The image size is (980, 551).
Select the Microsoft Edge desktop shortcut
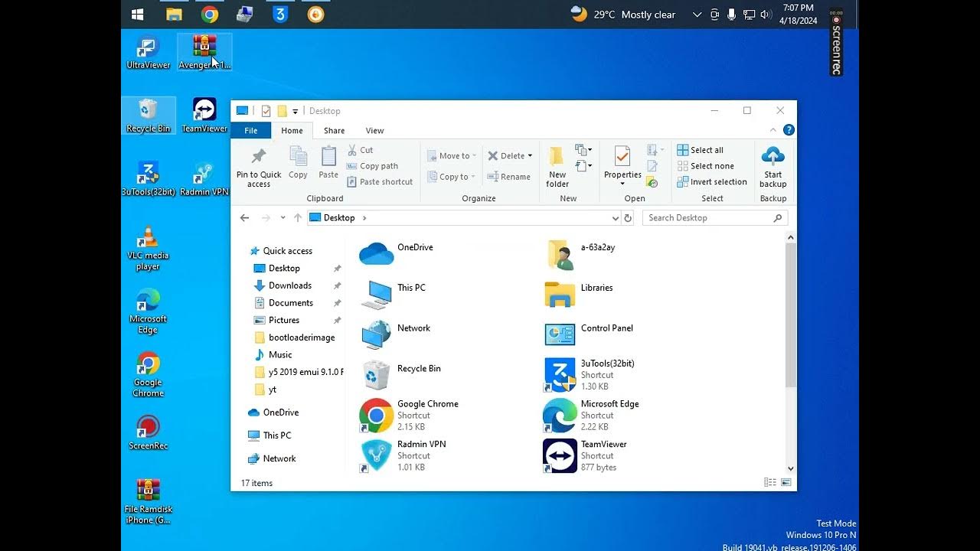(x=148, y=311)
